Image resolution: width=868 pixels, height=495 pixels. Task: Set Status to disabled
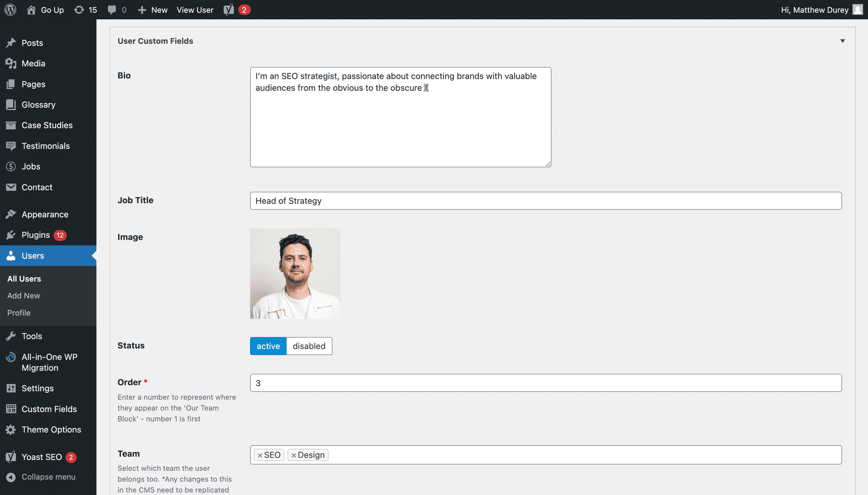[309, 346]
